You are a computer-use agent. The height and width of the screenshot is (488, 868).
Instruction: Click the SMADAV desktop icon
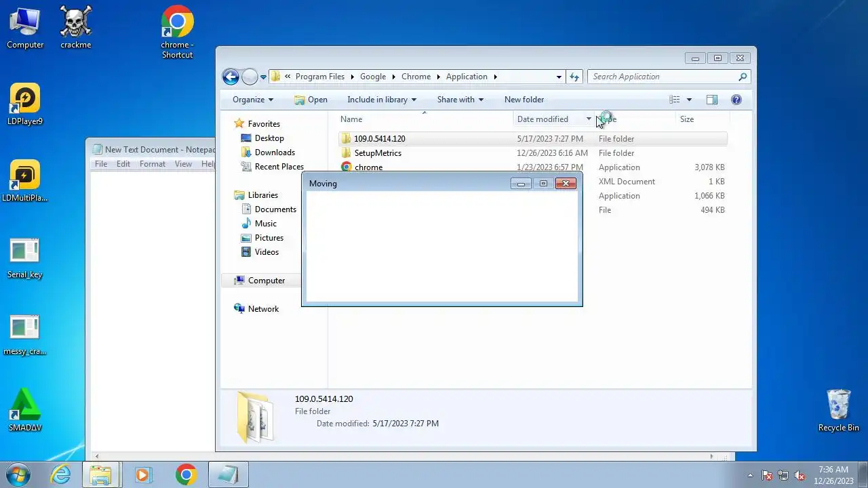[x=25, y=410]
